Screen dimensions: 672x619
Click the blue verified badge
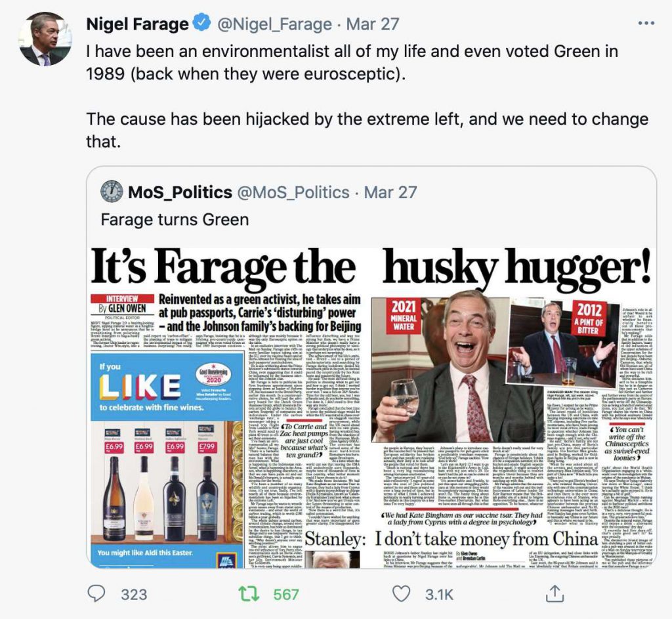(202, 23)
